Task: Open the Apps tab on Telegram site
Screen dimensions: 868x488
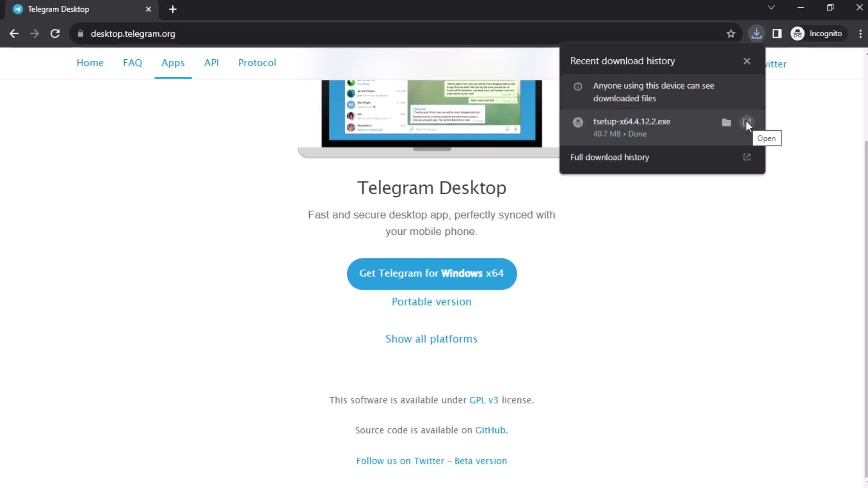Action: coord(173,62)
